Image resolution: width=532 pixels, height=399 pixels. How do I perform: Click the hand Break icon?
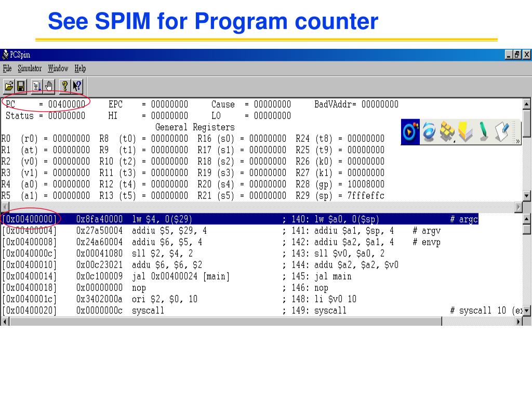click(x=49, y=86)
